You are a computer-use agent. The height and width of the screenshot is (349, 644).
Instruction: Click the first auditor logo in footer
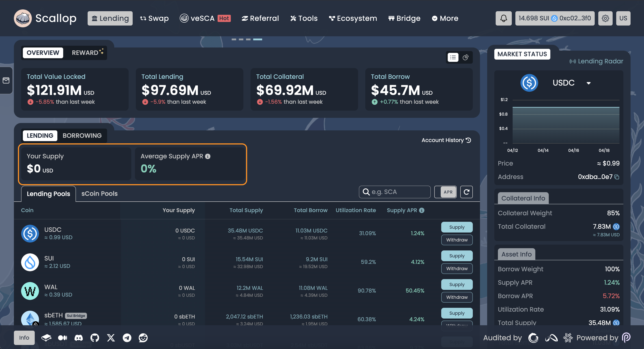point(533,338)
